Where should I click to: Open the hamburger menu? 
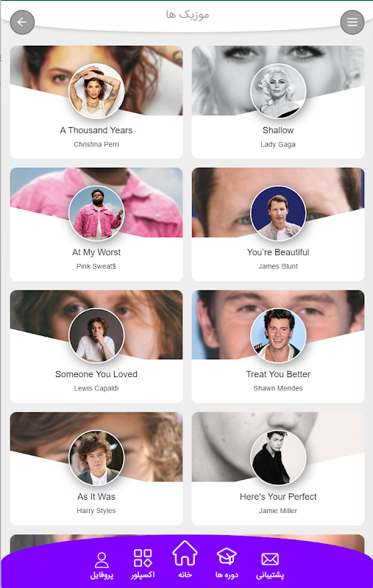(352, 23)
